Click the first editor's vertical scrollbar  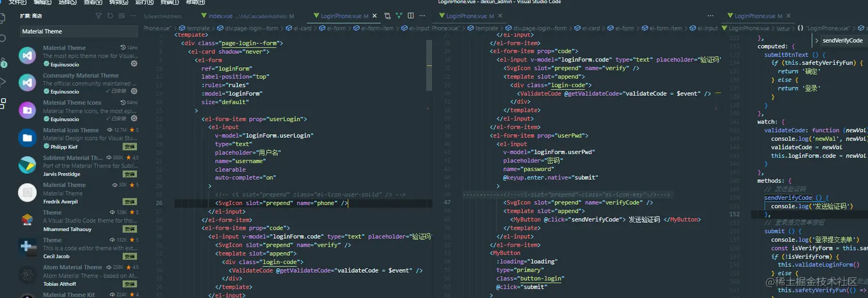(429, 66)
